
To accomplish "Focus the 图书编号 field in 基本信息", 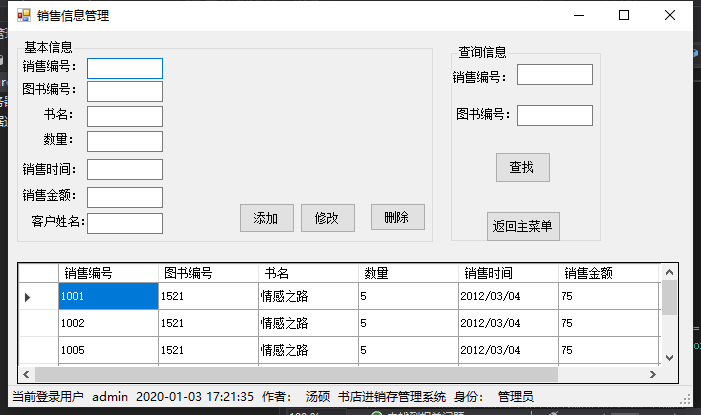I will pyautogui.click(x=125, y=91).
